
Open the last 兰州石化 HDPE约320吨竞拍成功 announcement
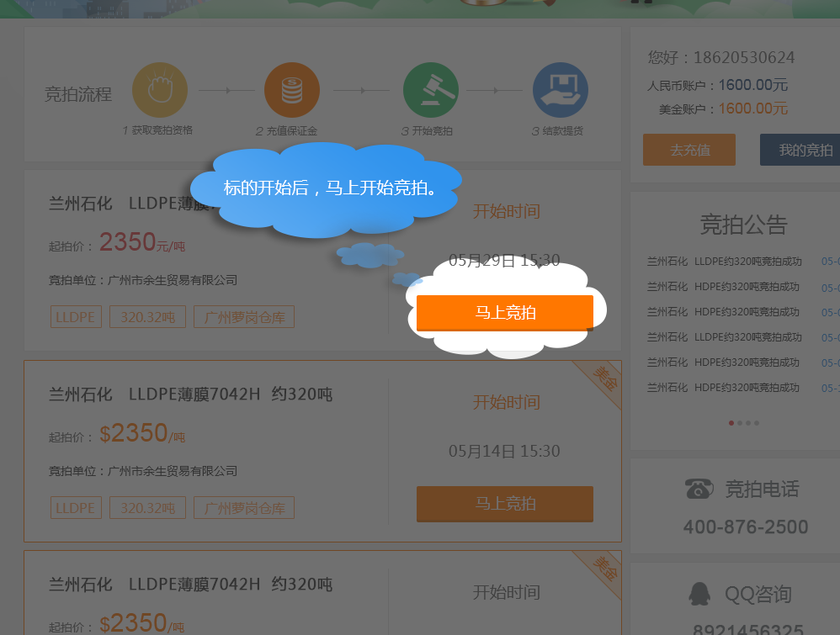coord(723,388)
